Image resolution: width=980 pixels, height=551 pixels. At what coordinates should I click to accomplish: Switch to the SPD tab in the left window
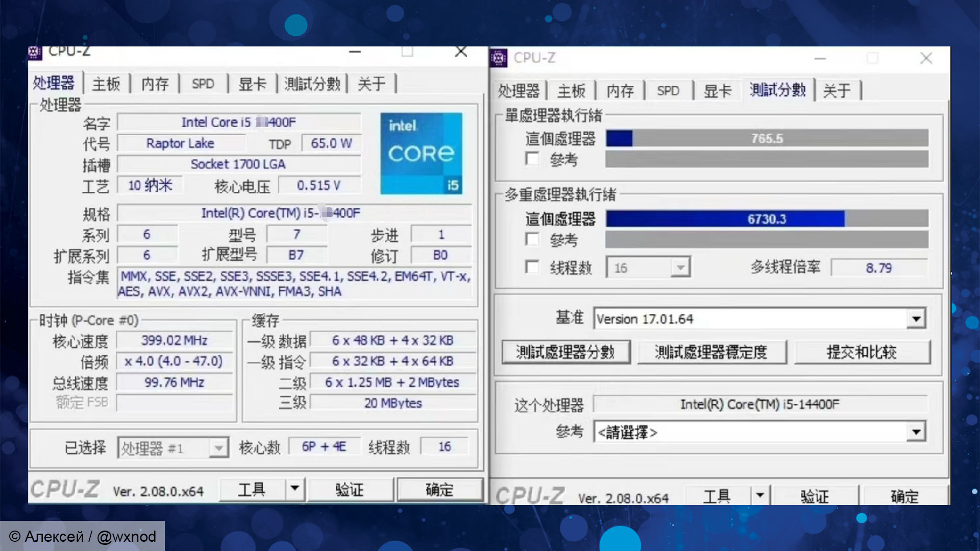[x=203, y=84]
